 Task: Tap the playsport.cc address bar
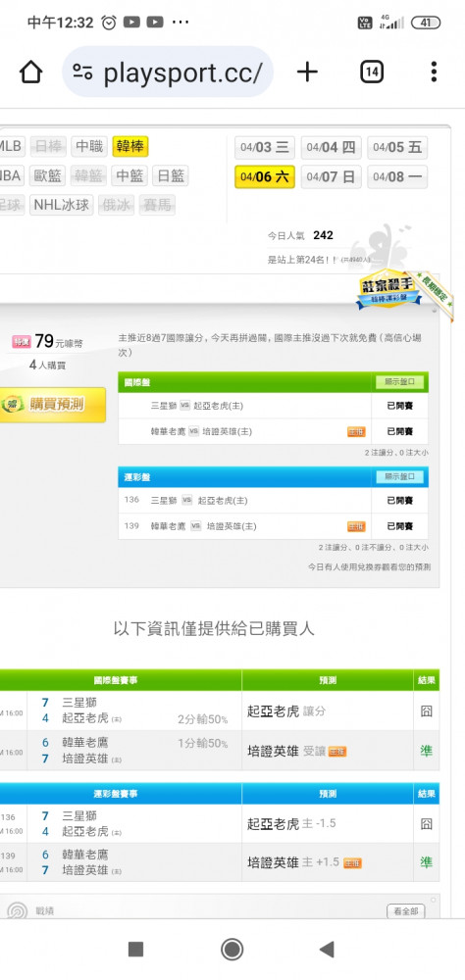pos(168,72)
